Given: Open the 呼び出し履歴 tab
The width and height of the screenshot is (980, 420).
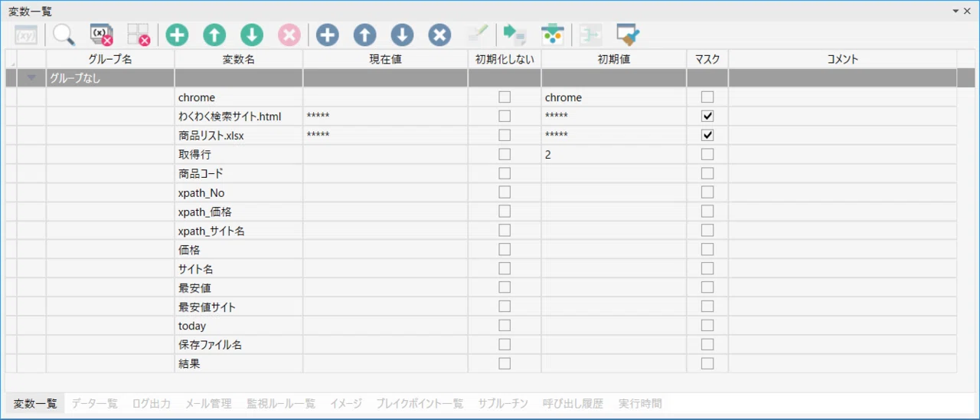Looking at the screenshot, I should click(x=573, y=403).
